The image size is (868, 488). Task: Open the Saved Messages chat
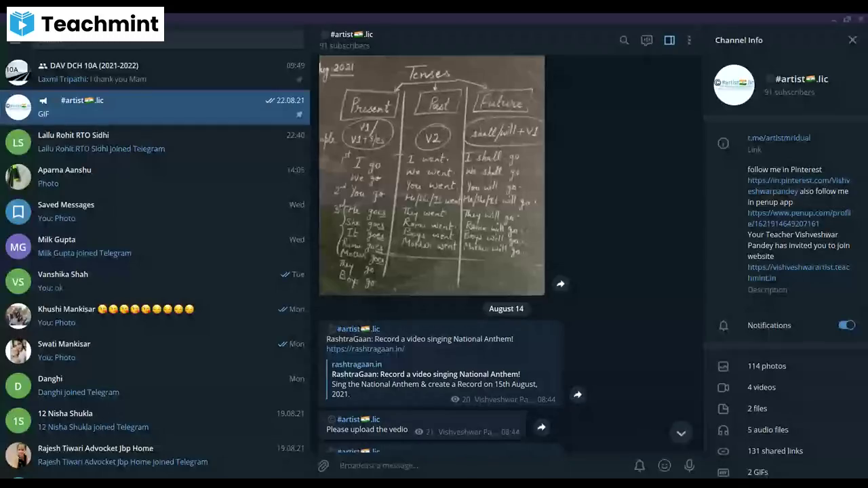coord(156,211)
